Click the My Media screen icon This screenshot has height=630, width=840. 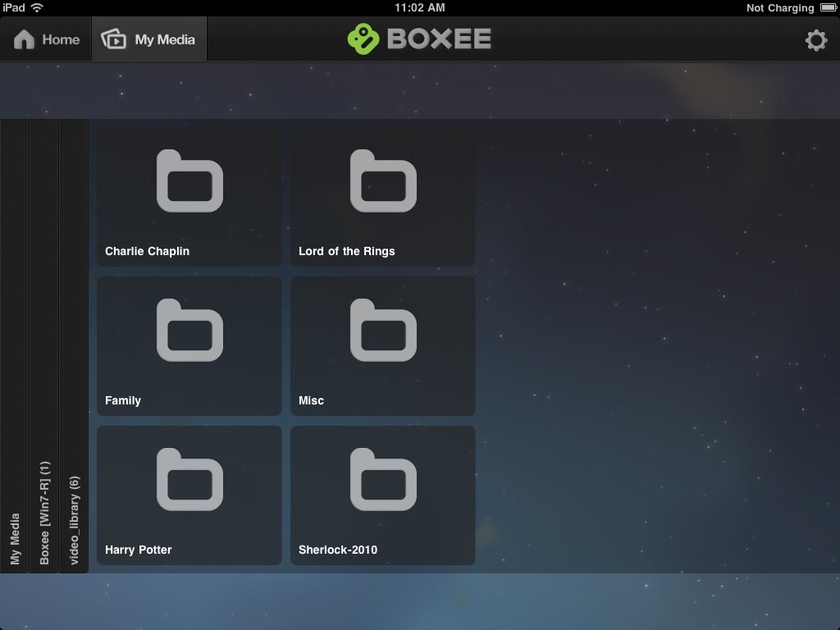[x=113, y=39]
